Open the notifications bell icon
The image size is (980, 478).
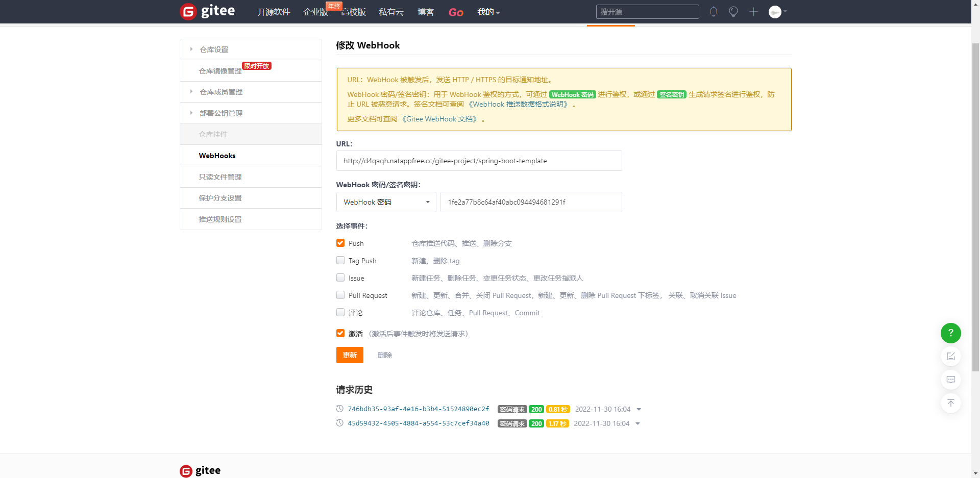point(714,12)
